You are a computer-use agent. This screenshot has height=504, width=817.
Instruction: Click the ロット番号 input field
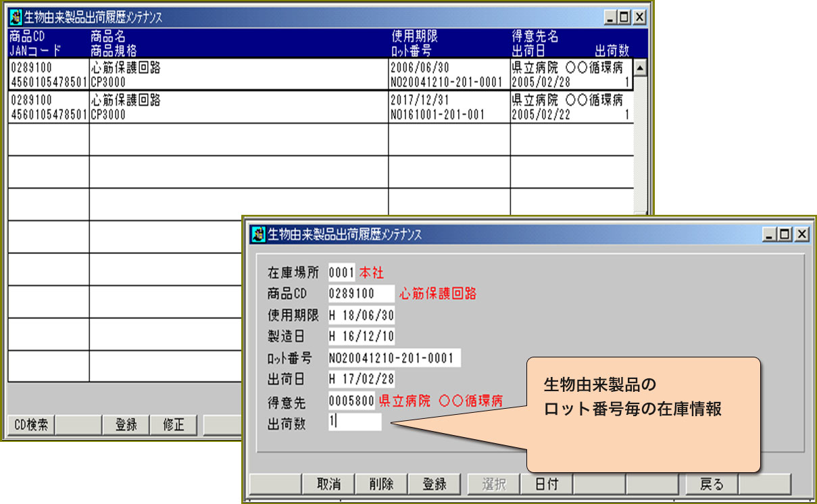tap(393, 357)
